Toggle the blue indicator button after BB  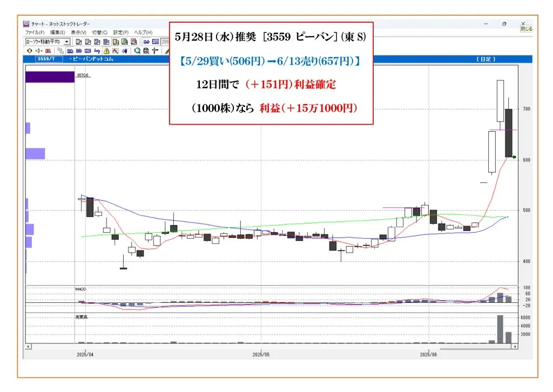coord(88,51)
